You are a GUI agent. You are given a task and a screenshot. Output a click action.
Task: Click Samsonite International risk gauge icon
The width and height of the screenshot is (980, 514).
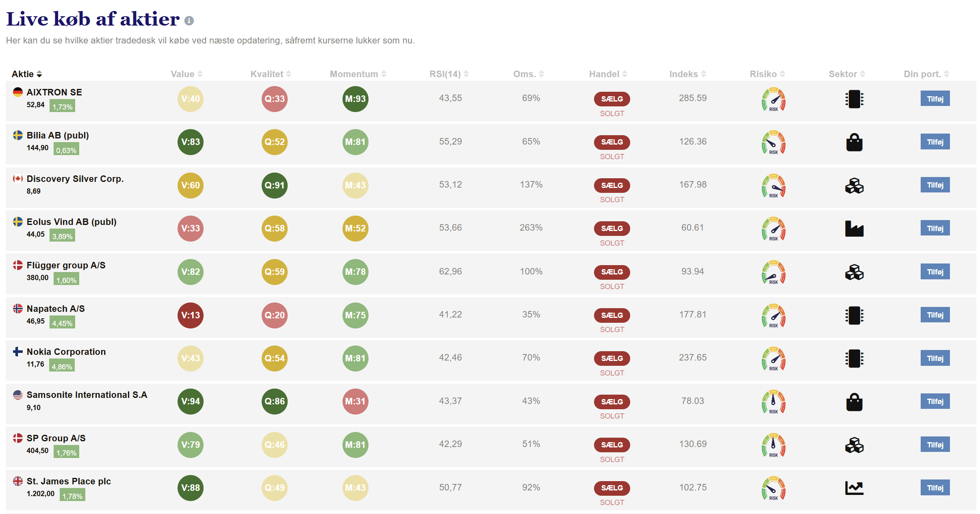(773, 402)
